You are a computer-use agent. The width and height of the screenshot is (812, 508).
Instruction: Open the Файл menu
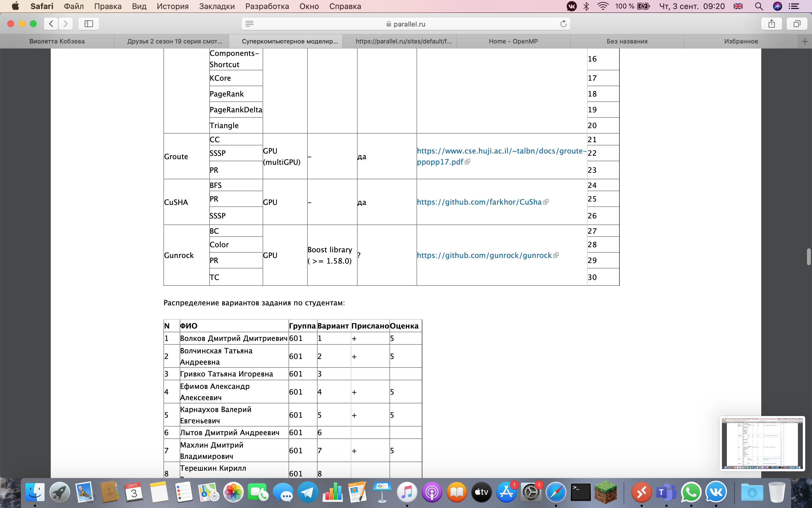[74, 6]
